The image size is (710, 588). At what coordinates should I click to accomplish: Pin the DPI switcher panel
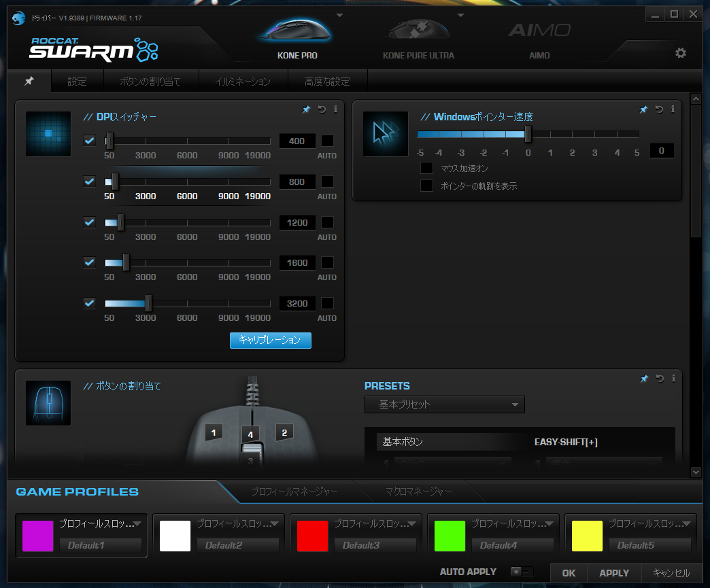click(x=306, y=109)
